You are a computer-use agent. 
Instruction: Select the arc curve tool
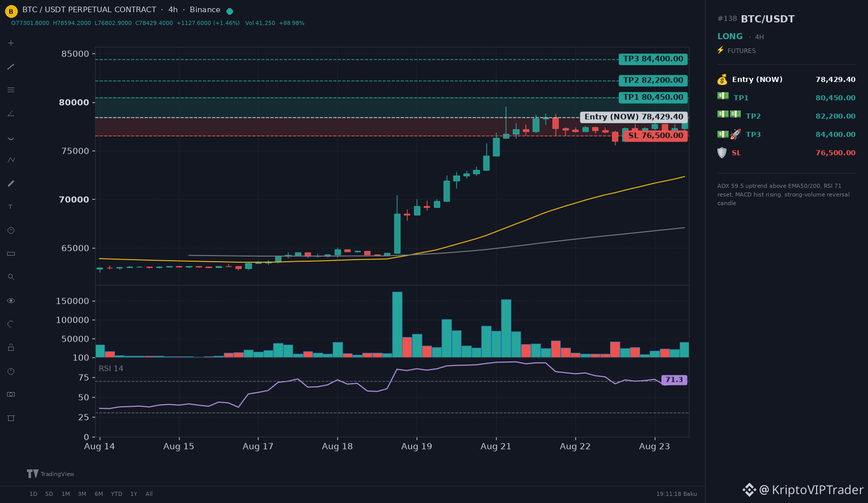(x=11, y=137)
